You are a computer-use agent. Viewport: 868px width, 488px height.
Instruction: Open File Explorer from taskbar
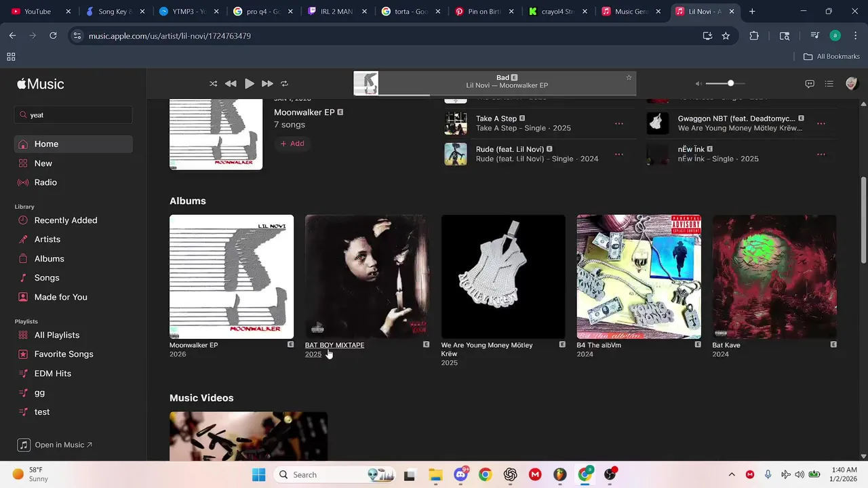435,474
